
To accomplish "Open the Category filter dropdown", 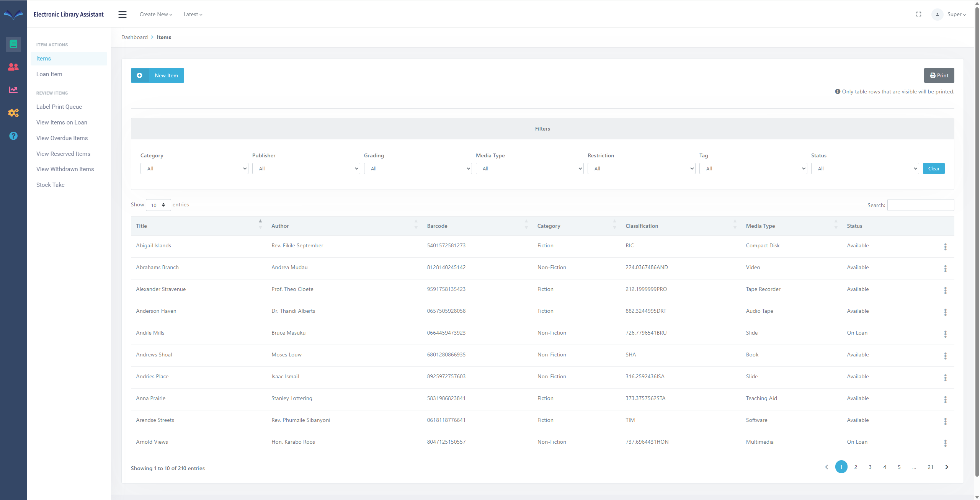I will (194, 168).
